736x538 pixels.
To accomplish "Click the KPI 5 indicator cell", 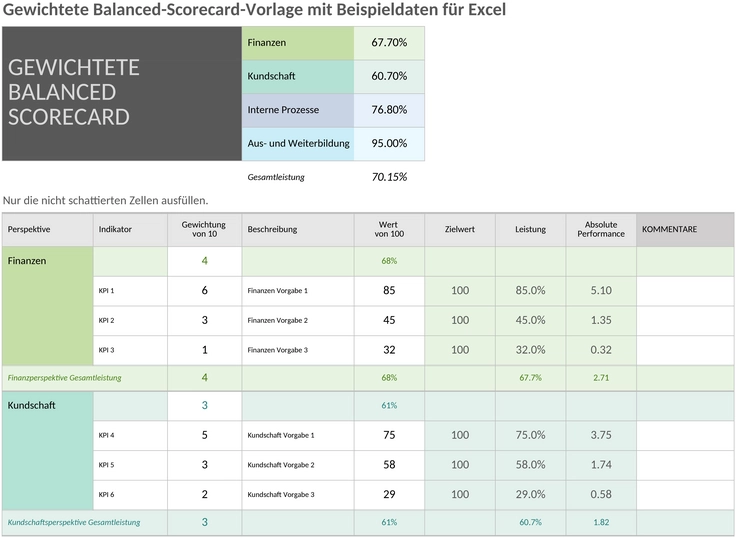I will [x=130, y=465].
